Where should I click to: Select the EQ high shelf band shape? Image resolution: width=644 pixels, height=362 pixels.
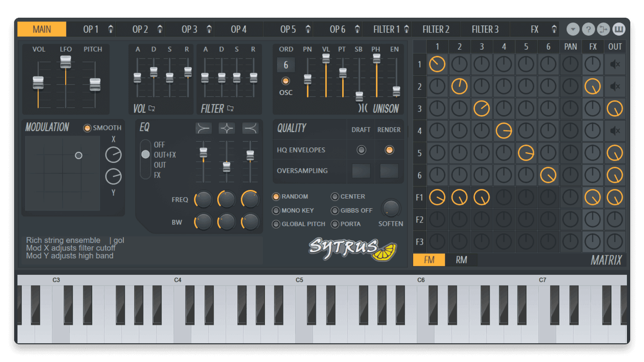[250, 129]
